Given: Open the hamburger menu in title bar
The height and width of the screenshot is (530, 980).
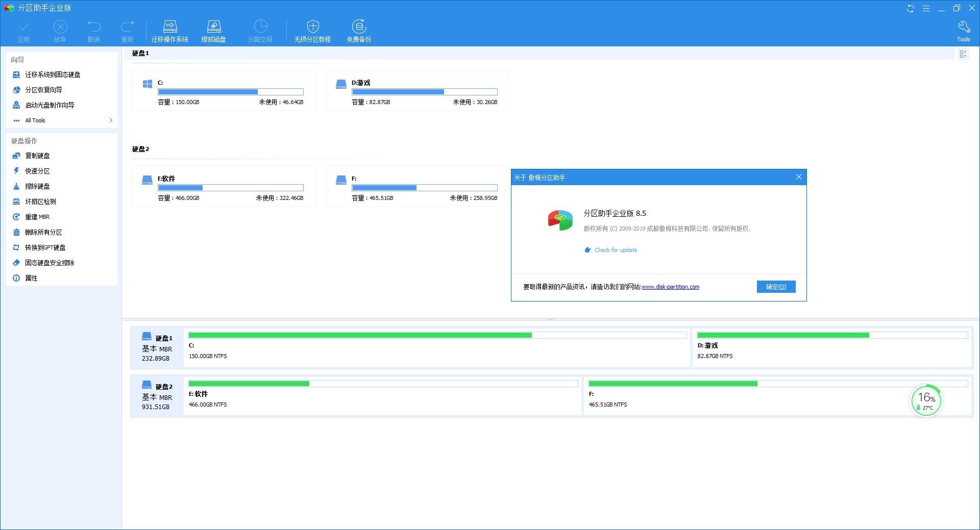Looking at the screenshot, I should click(x=925, y=8).
